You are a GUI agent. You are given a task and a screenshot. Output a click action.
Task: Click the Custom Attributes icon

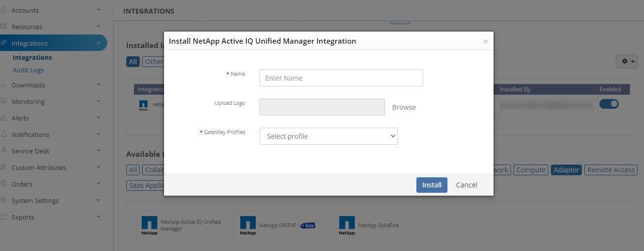[3, 167]
